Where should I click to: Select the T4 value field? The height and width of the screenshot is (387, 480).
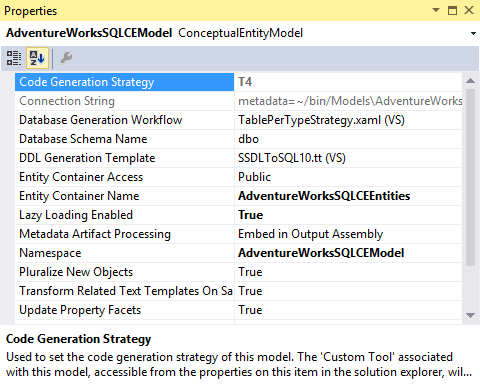click(x=348, y=82)
